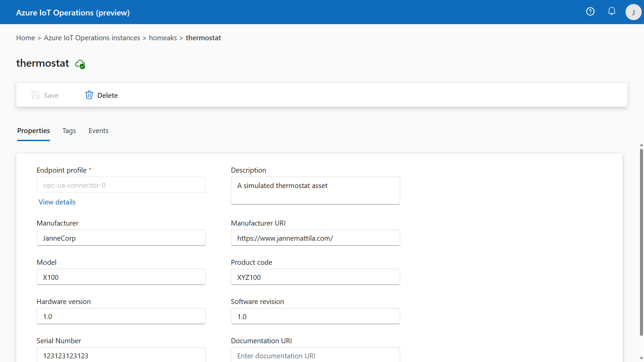Click the Delete button label
Viewport: 644px width, 362px height.
[107, 96]
